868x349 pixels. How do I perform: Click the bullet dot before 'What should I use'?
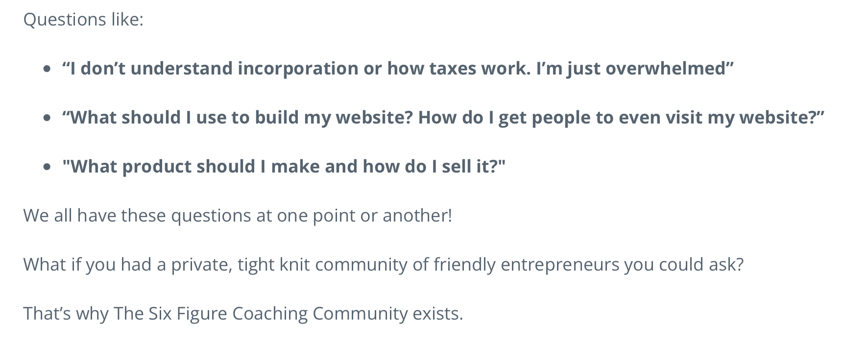(x=47, y=118)
